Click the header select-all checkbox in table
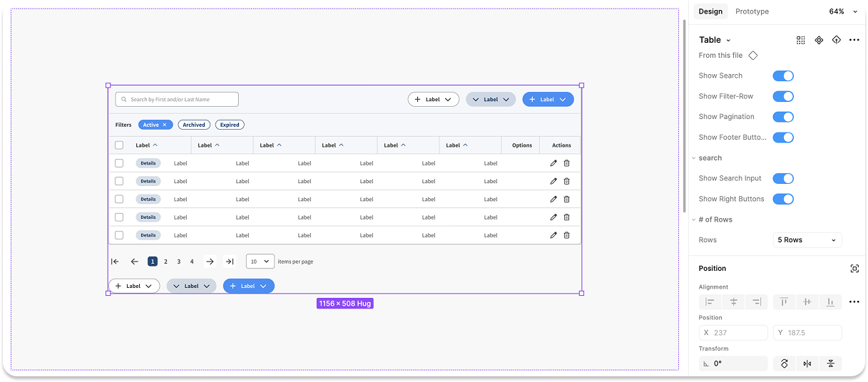The image size is (868, 382). tap(119, 145)
